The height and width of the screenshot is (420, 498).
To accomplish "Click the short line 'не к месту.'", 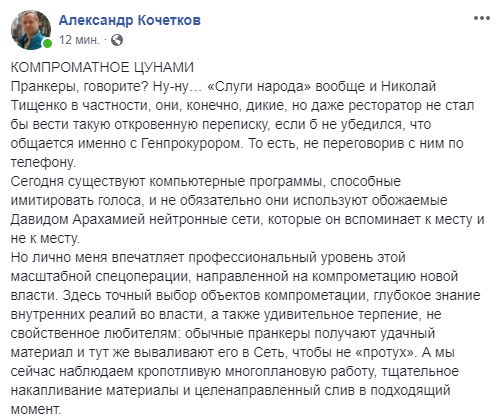I will pyautogui.click(x=45, y=239).
